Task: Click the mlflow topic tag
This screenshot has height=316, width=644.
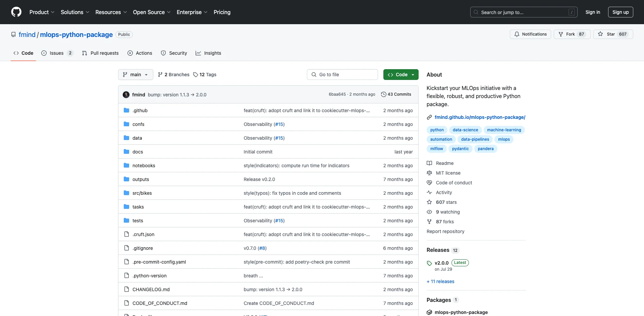Action: [x=437, y=149]
